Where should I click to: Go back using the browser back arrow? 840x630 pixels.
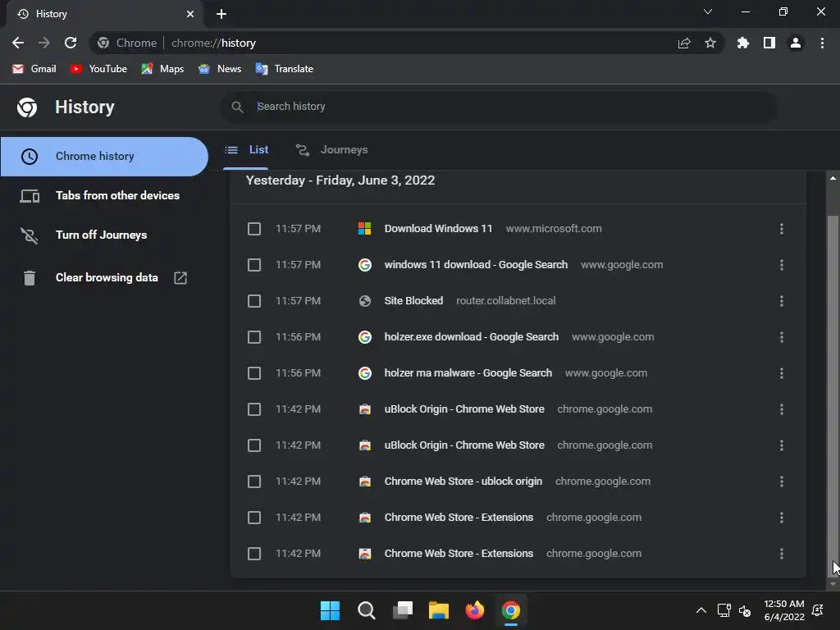[x=18, y=43]
